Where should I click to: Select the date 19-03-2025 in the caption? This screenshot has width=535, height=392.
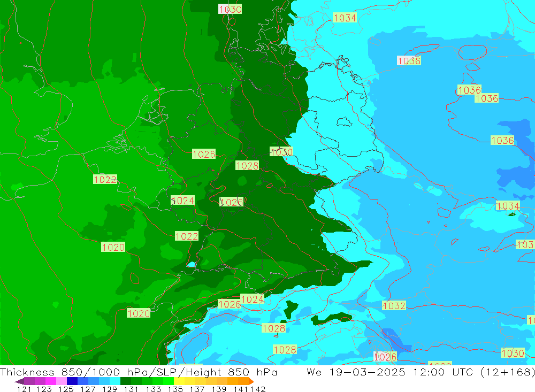click(x=367, y=372)
